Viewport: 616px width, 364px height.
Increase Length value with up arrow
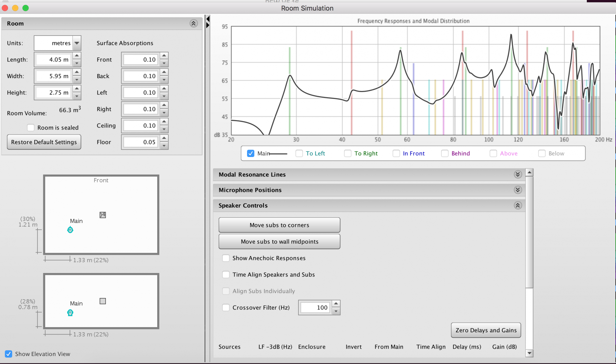[77, 56]
